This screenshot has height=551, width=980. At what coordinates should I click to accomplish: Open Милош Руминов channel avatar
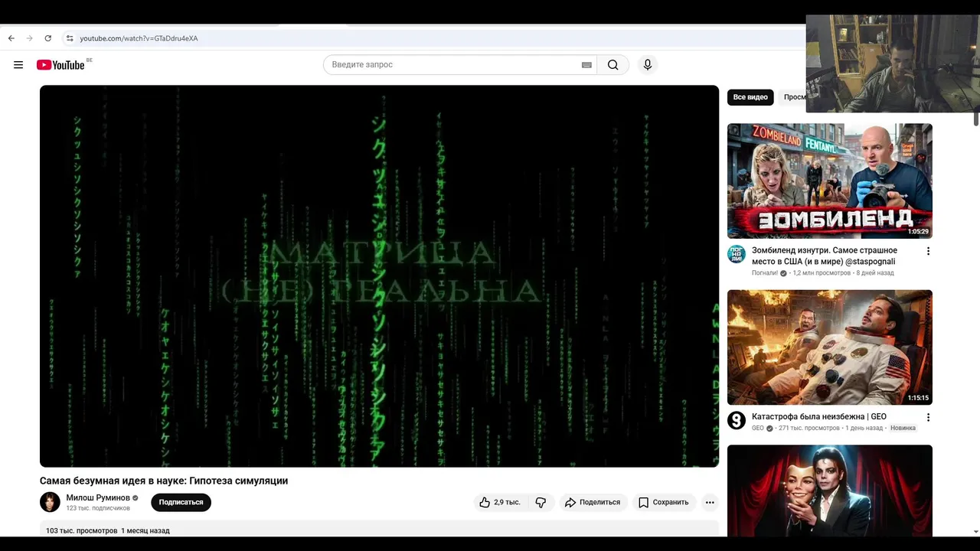pyautogui.click(x=50, y=502)
